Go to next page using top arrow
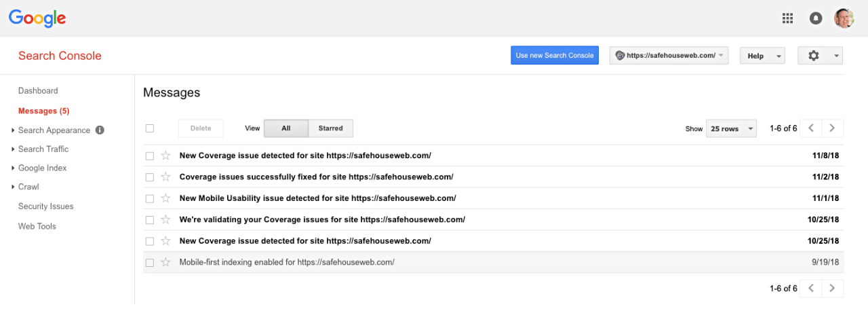Image resolution: width=868 pixels, height=309 pixels. (x=833, y=128)
